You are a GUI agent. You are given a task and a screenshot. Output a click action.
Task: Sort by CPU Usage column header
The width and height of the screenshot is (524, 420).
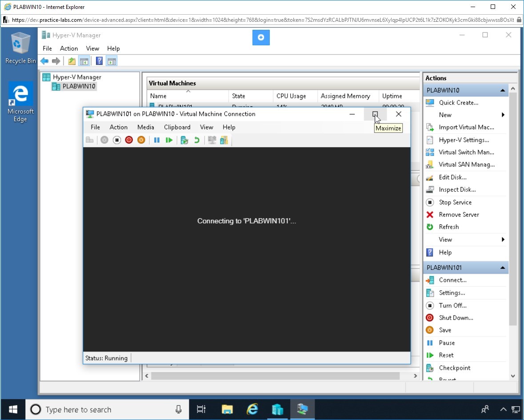295,96
